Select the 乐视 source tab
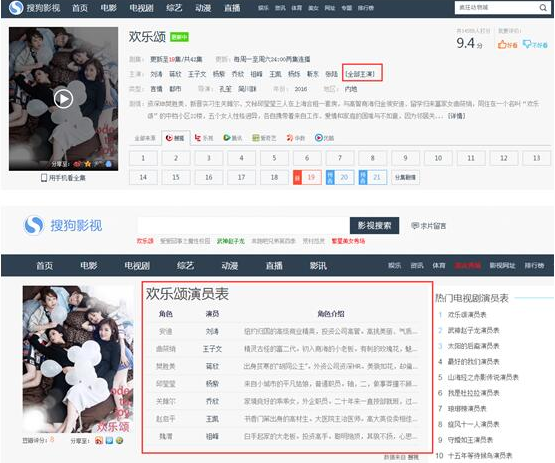The width and height of the screenshot is (555, 463). tap(204, 138)
